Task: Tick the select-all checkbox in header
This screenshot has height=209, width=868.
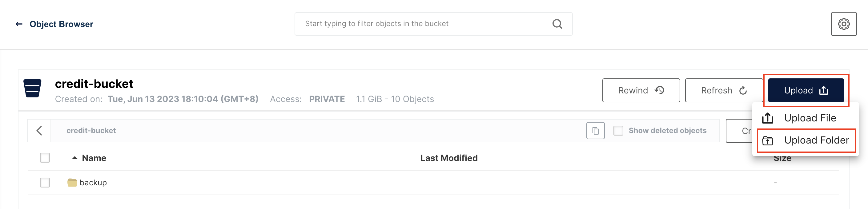Action: [45, 158]
